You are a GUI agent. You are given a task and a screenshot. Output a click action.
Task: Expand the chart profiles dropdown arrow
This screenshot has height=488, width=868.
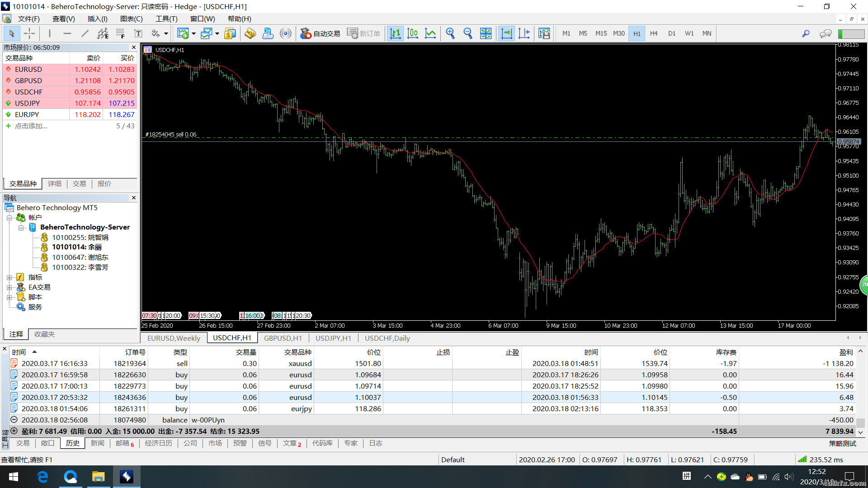point(217,33)
